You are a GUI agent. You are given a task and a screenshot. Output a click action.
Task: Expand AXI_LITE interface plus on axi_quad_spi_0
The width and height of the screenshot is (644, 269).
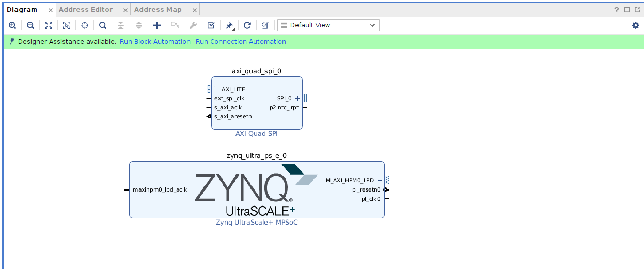215,89
